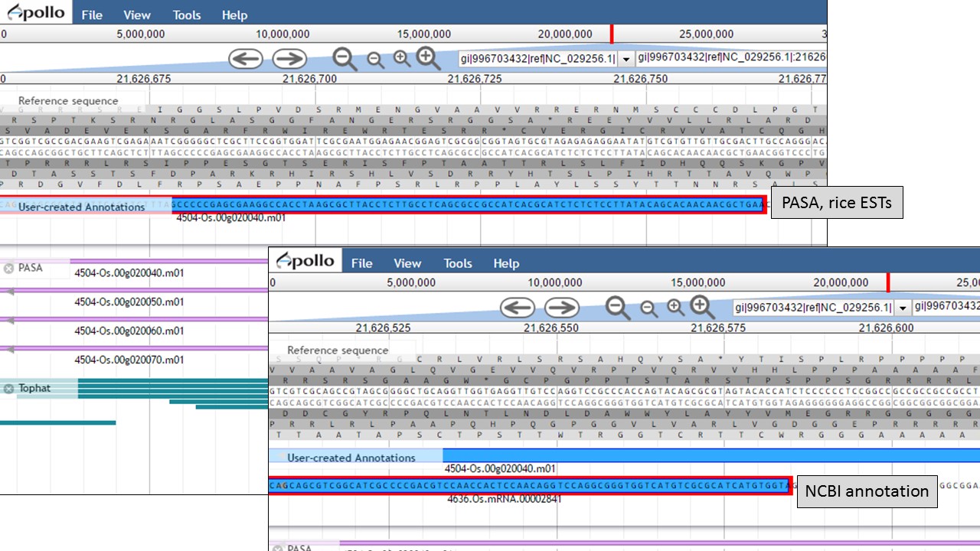The height and width of the screenshot is (551, 980).
Task: Click large zoom in magnifier in upper window
Action: pyautogui.click(x=428, y=58)
